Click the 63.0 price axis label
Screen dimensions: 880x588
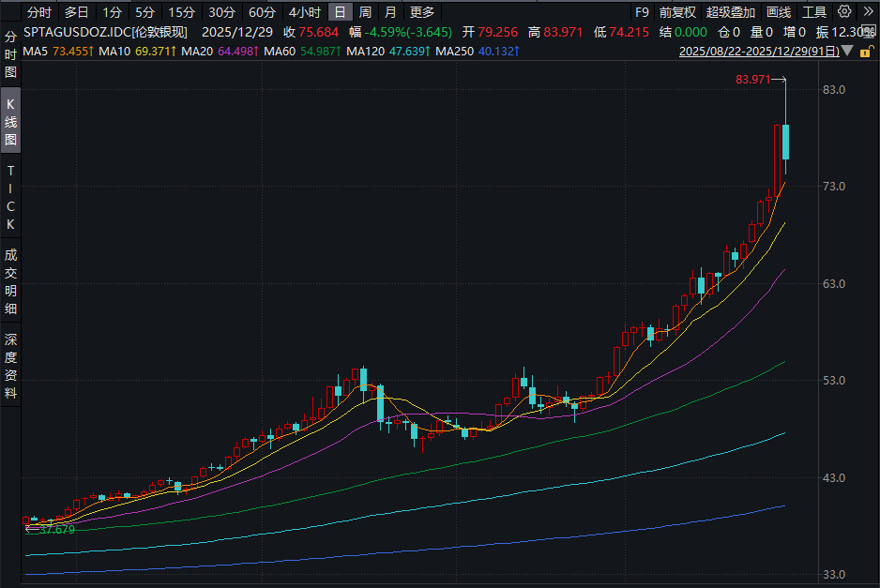tap(834, 284)
